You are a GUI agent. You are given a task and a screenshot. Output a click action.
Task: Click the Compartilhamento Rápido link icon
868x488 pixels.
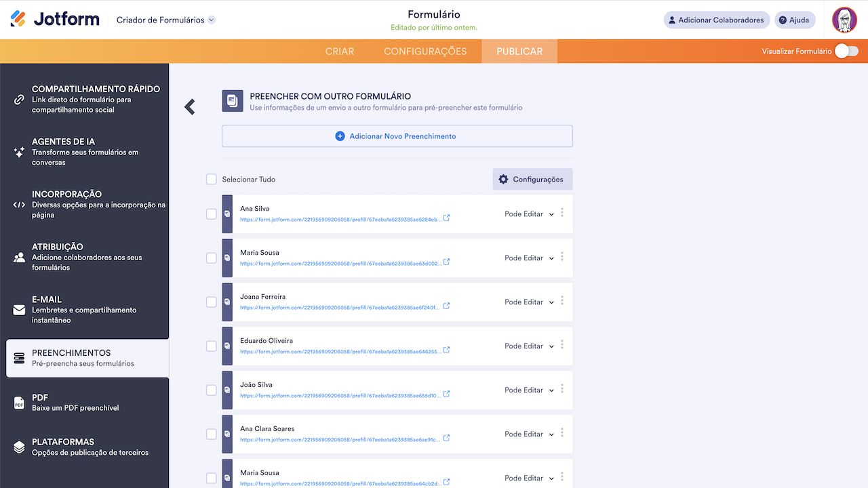pyautogui.click(x=19, y=100)
